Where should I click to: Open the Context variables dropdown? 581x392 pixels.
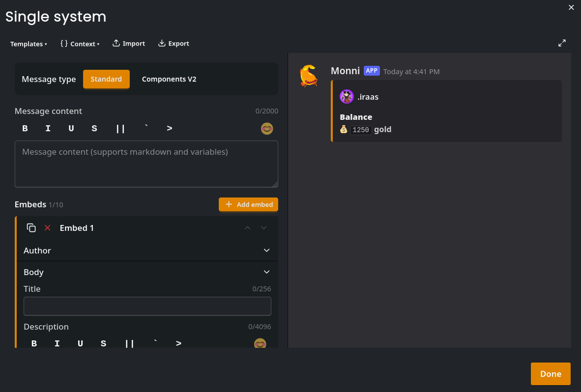point(80,44)
